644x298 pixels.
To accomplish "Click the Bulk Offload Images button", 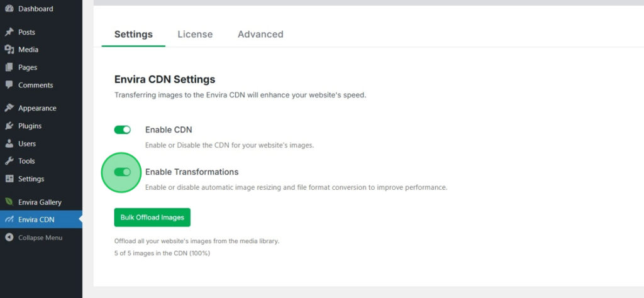I will coord(152,218).
